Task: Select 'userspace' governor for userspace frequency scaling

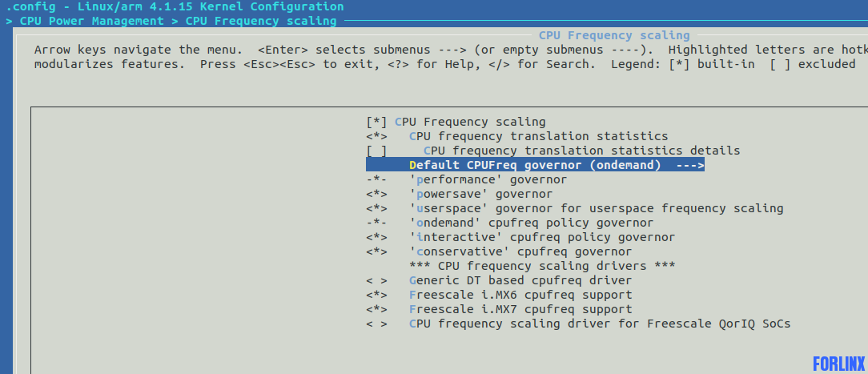Action: point(597,208)
